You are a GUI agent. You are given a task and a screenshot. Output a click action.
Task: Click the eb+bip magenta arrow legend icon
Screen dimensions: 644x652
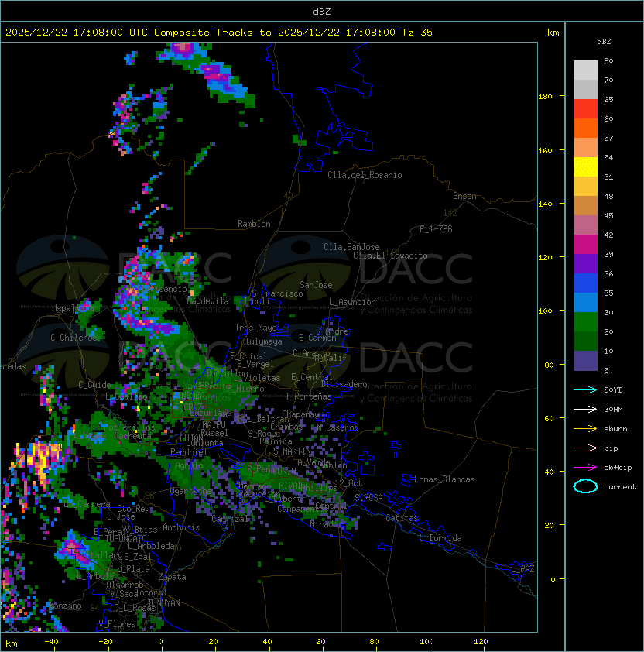click(x=585, y=468)
